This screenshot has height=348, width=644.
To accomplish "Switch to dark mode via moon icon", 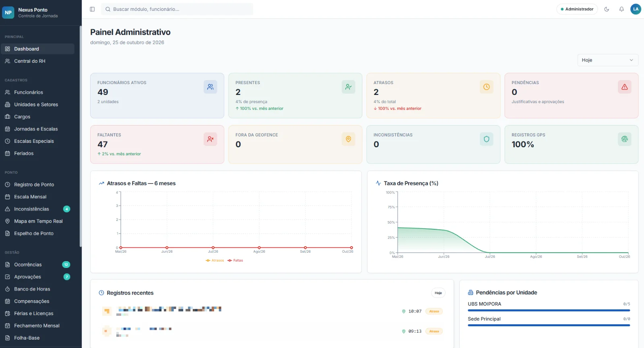I will [x=607, y=9].
